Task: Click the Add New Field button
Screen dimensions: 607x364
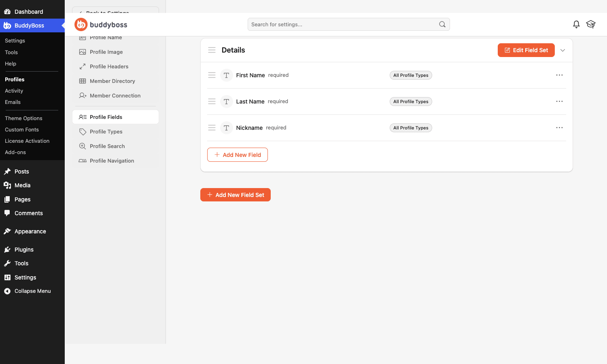Action: point(238,154)
